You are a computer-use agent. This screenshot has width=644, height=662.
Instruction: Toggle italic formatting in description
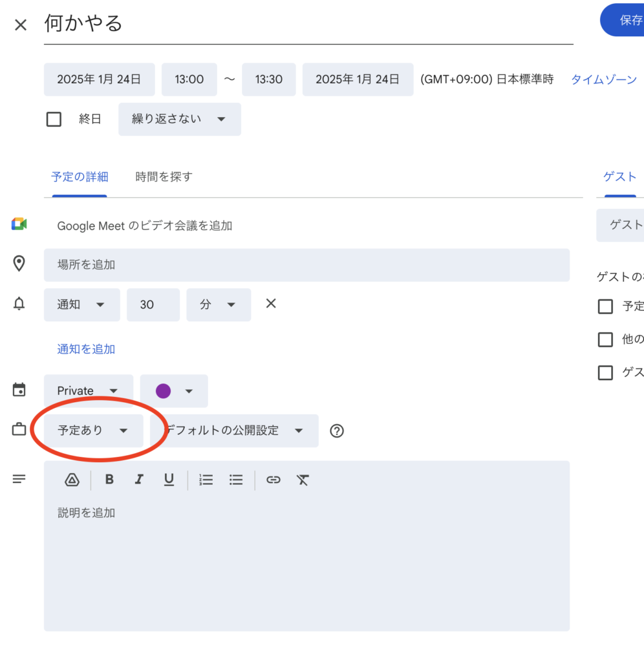tap(138, 480)
